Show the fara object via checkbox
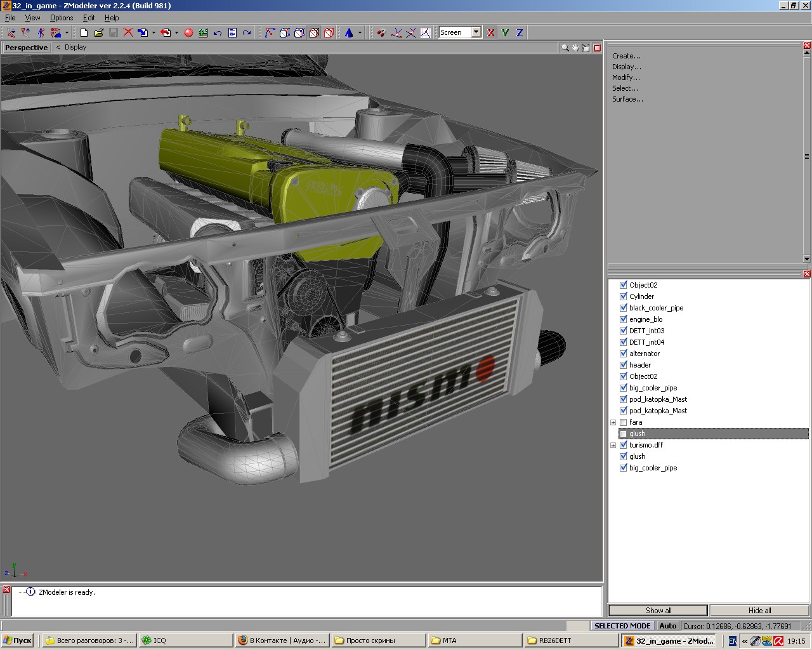 (624, 422)
